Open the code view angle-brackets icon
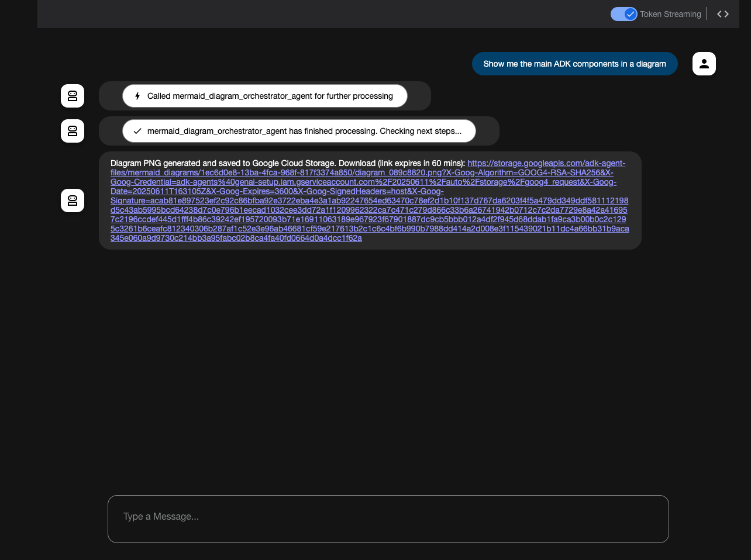The image size is (751, 560). click(x=723, y=14)
